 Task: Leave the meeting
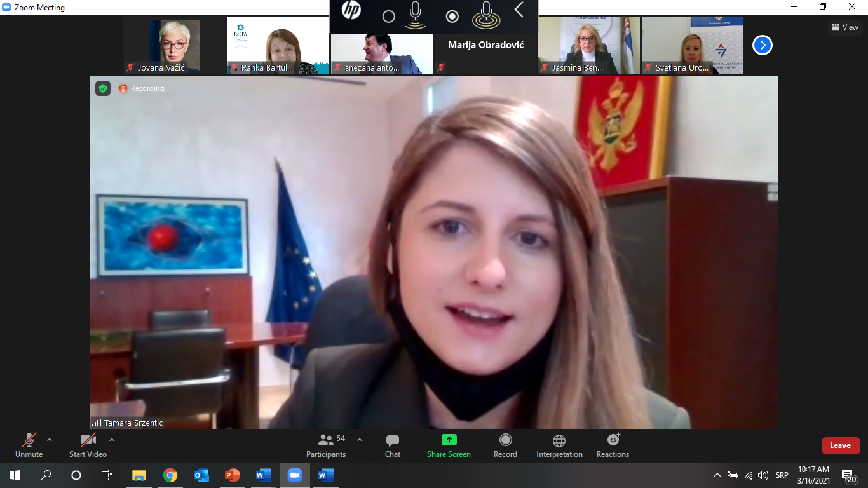click(840, 445)
